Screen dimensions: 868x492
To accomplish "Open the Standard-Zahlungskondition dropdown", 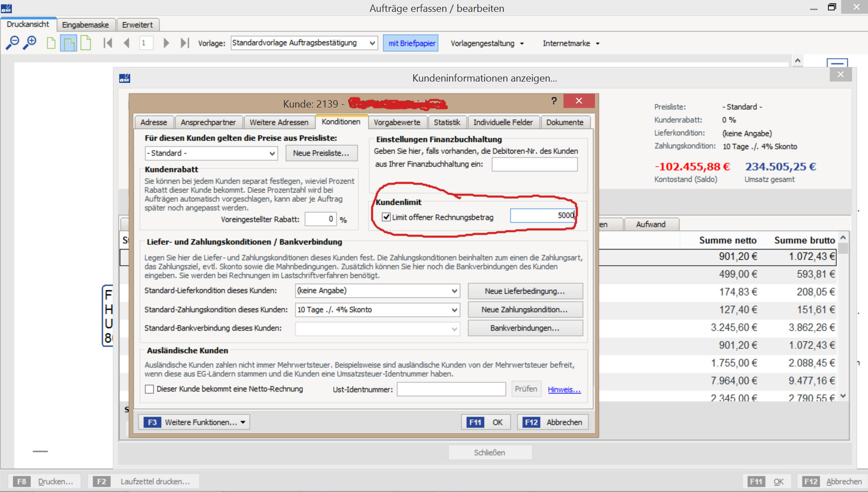I will pyautogui.click(x=454, y=310).
